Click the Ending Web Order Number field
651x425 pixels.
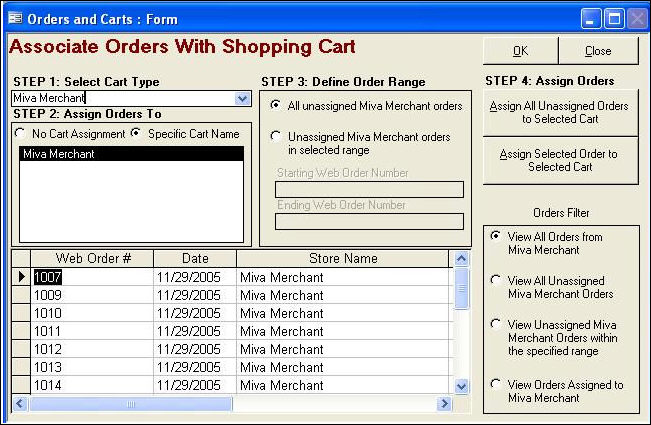tap(369, 221)
